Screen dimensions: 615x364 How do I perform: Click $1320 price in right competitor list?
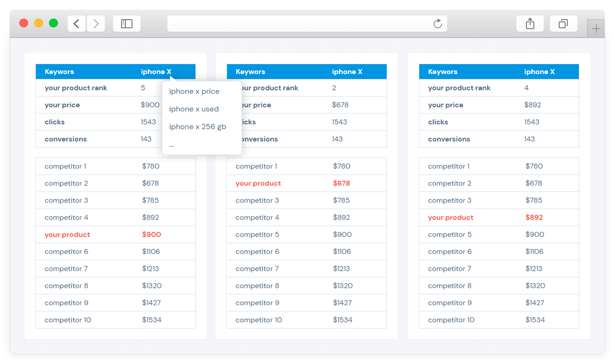pos(535,286)
